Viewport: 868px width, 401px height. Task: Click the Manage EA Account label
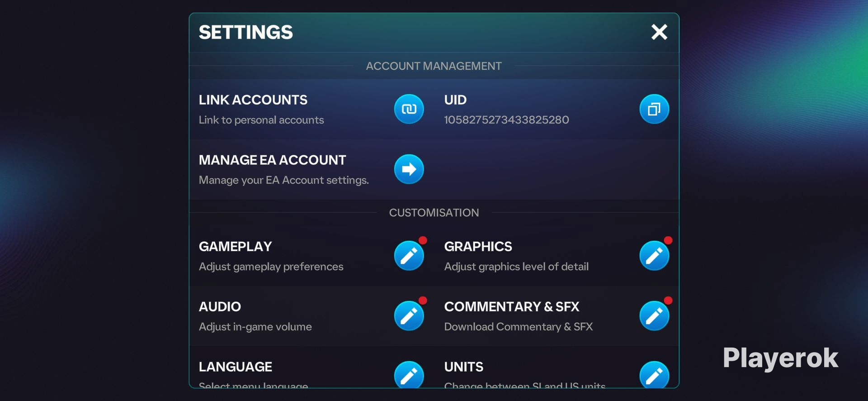(272, 160)
